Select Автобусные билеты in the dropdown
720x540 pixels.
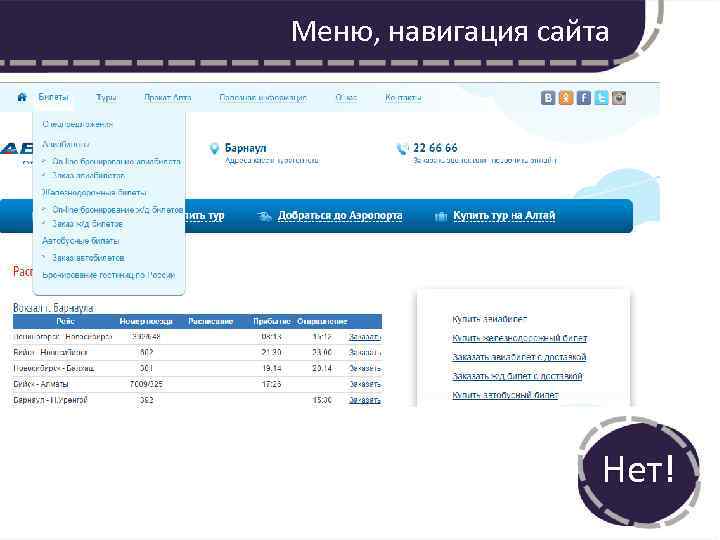click(x=81, y=241)
